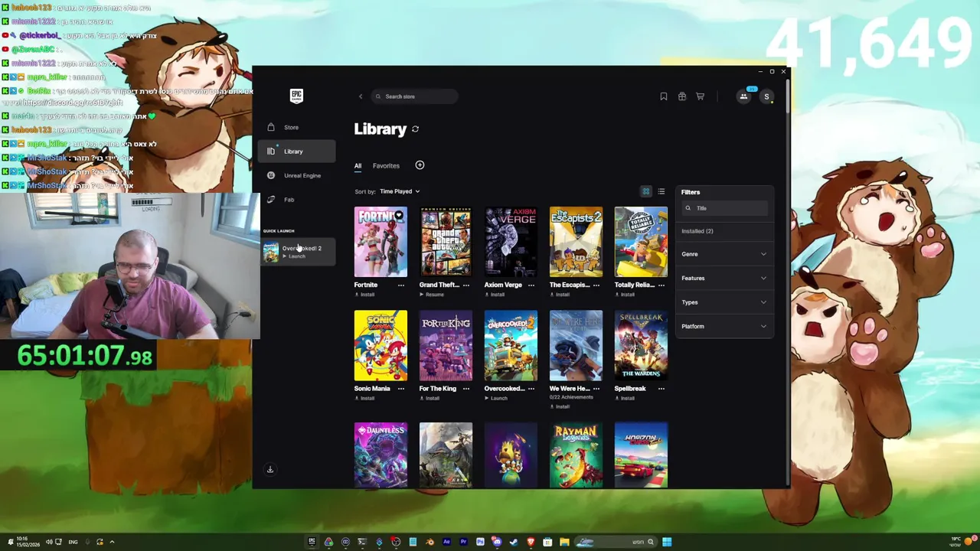Open the Dauntless game cover
980x551 pixels.
[381, 455]
